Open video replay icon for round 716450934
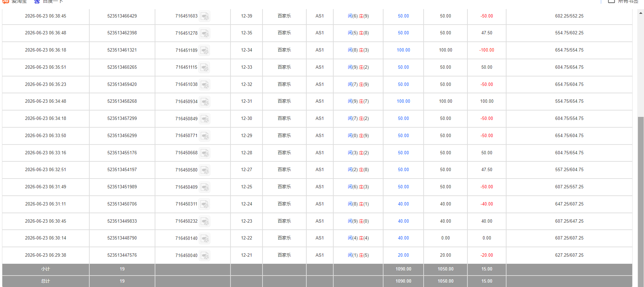Screen dimensions: 644x287 205,101
